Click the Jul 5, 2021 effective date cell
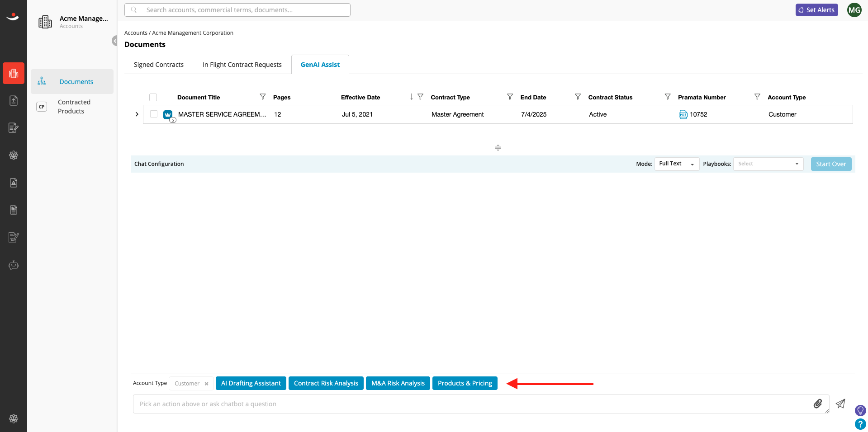This screenshot has height=432, width=868. 357,114
